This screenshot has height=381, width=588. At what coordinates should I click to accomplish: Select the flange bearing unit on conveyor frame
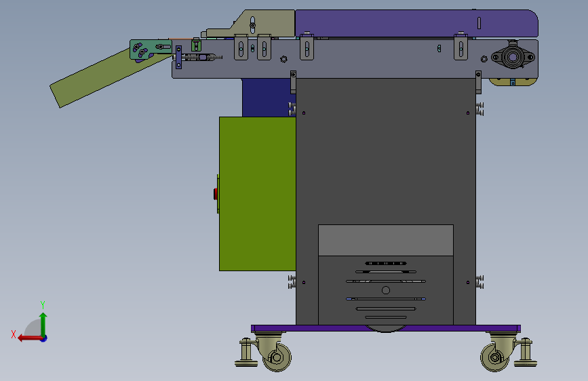click(x=513, y=57)
